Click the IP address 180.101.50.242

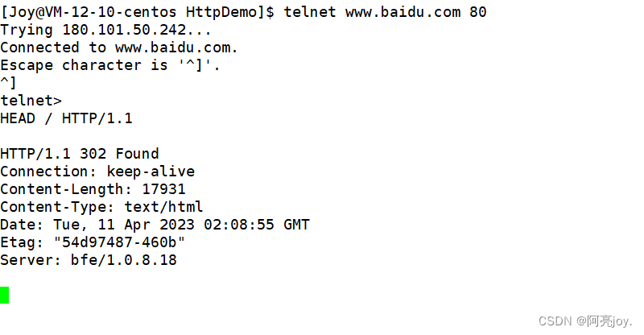coord(124,30)
